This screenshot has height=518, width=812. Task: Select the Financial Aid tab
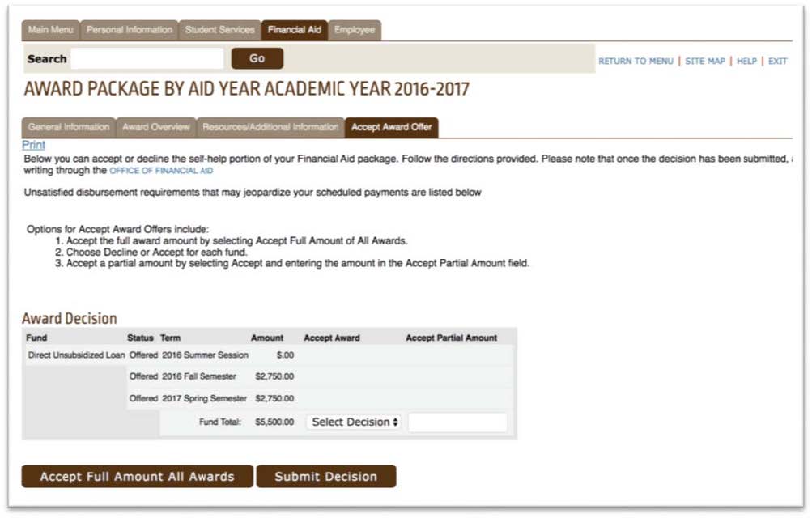click(x=295, y=30)
